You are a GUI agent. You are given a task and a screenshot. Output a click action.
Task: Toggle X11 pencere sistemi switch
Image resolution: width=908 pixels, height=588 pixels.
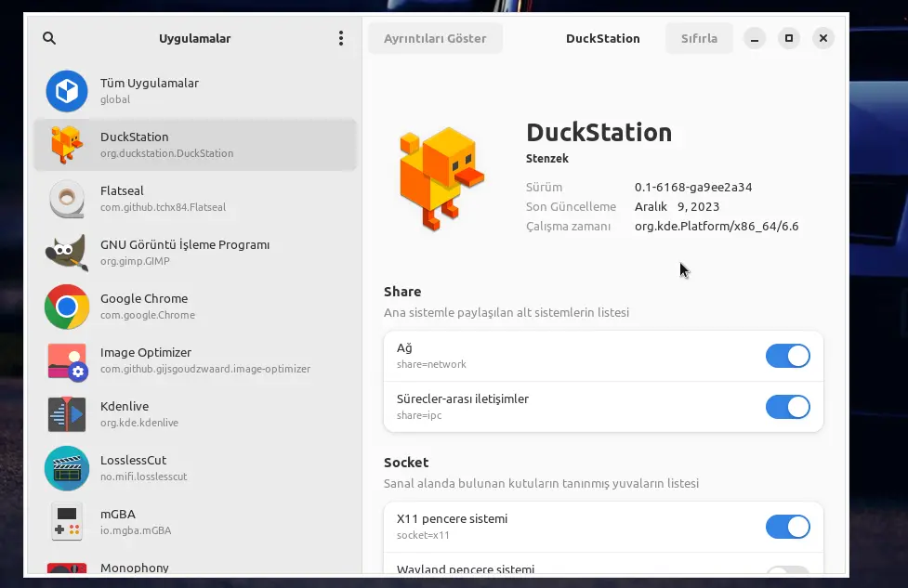pos(787,527)
